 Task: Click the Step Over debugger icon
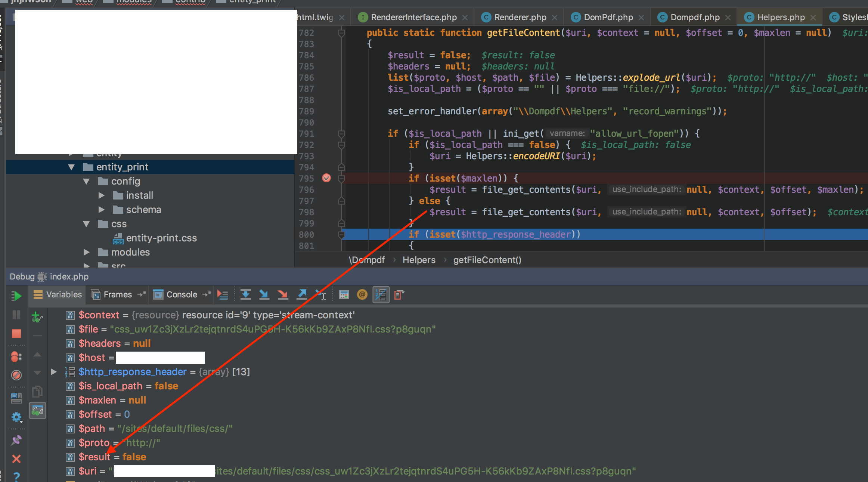[x=245, y=295]
